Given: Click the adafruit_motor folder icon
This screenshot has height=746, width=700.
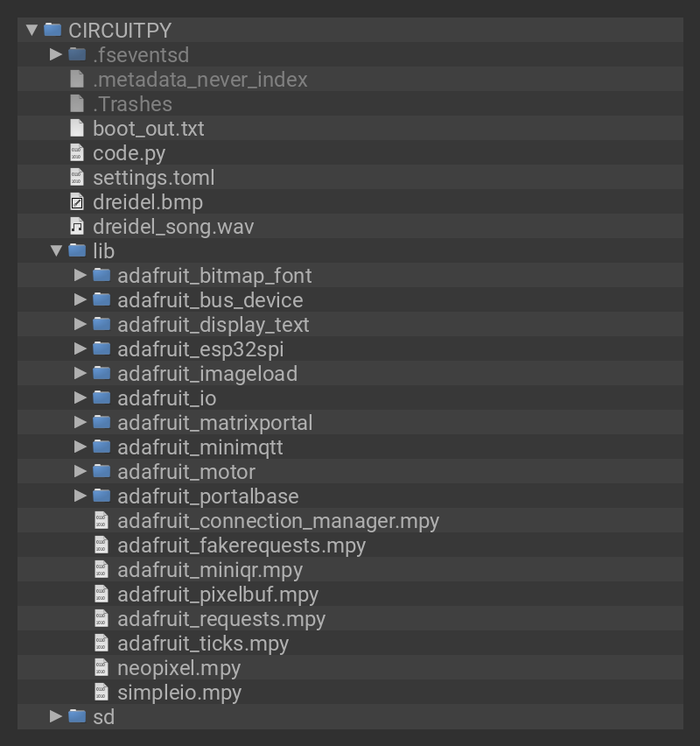Looking at the screenshot, I should 101,472.
